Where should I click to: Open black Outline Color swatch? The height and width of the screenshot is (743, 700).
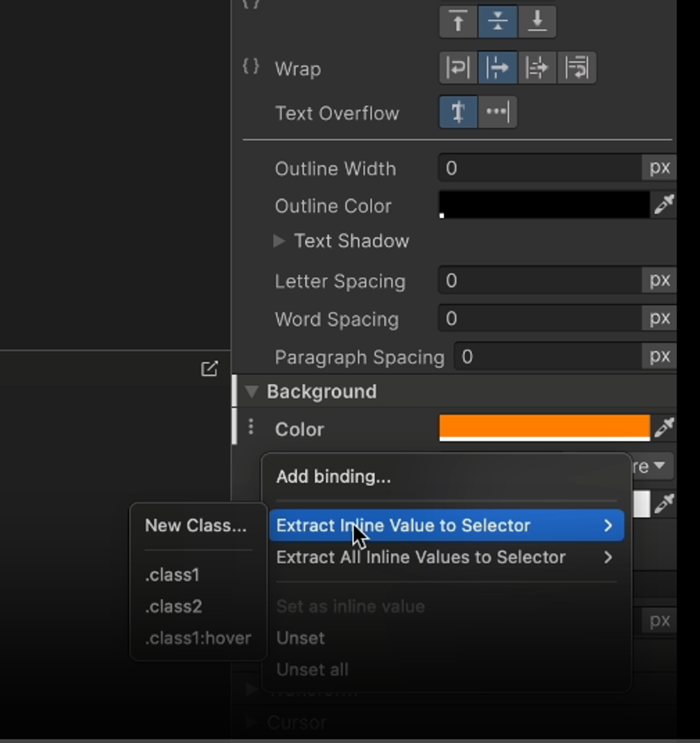(x=545, y=204)
